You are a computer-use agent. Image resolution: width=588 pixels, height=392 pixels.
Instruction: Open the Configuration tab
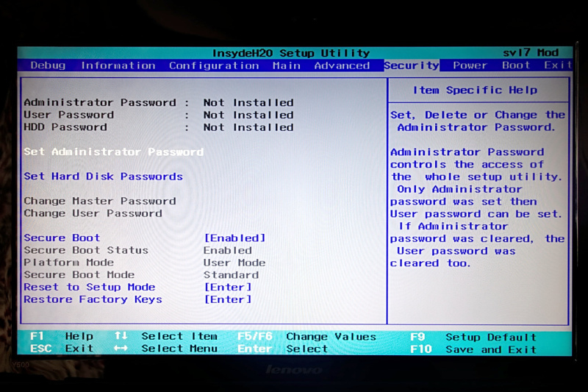[x=214, y=65]
